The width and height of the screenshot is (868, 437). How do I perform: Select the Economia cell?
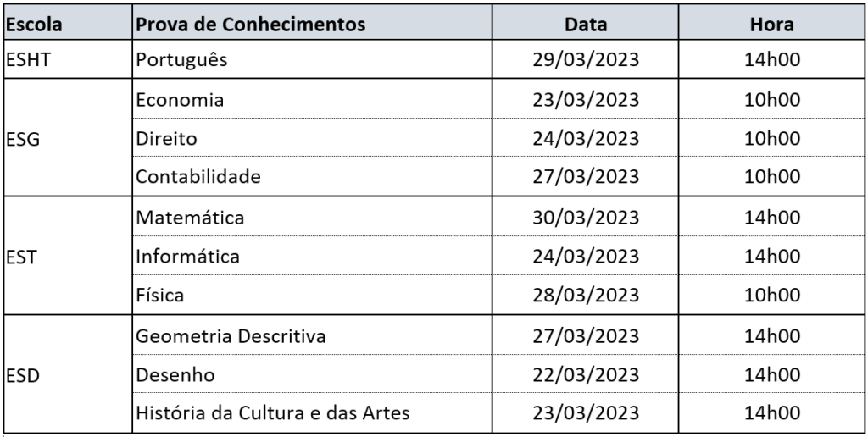pyautogui.click(x=312, y=99)
